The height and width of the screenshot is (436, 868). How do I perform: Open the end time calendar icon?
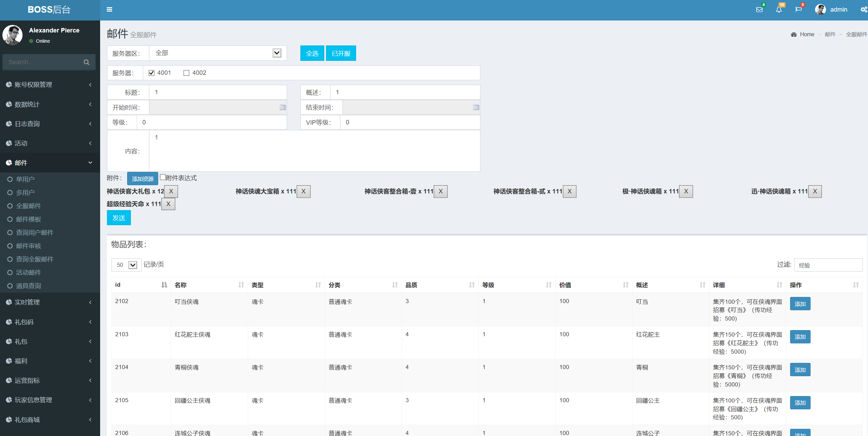click(x=476, y=107)
